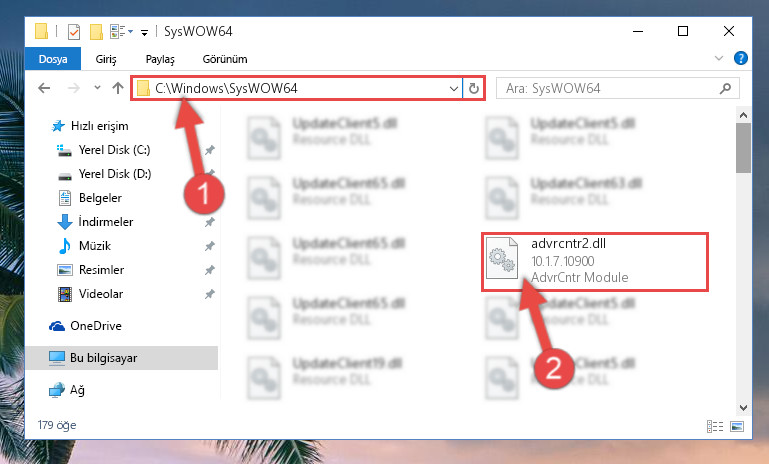Click the Properties icon in quick access toolbar
Image resolution: width=769 pixels, height=464 pixels.
point(74,32)
